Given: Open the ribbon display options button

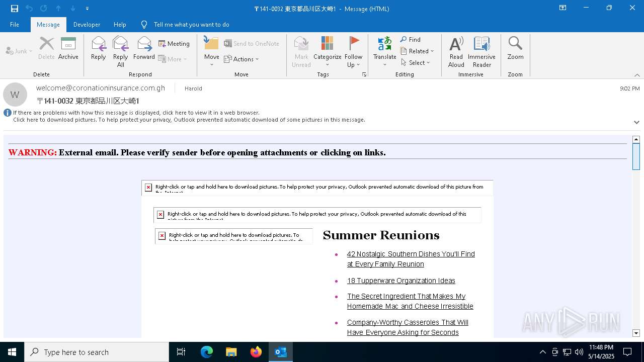Looking at the screenshot, I should click(x=562, y=8).
